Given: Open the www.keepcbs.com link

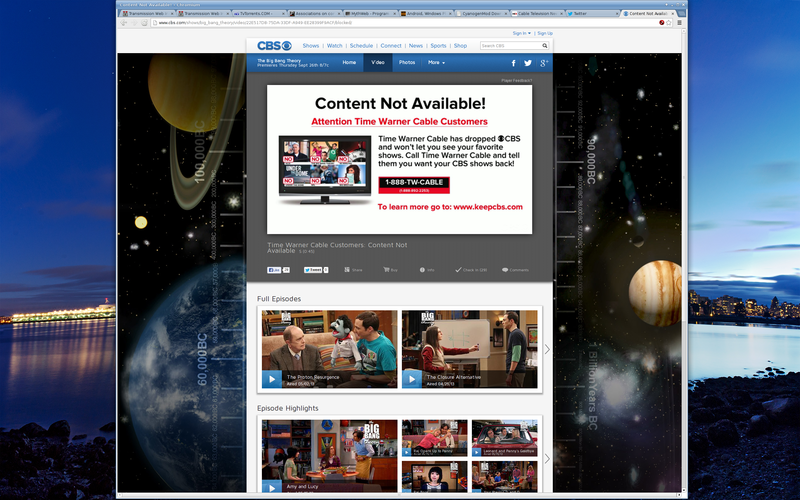Looking at the screenshot, I should tap(488, 207).
